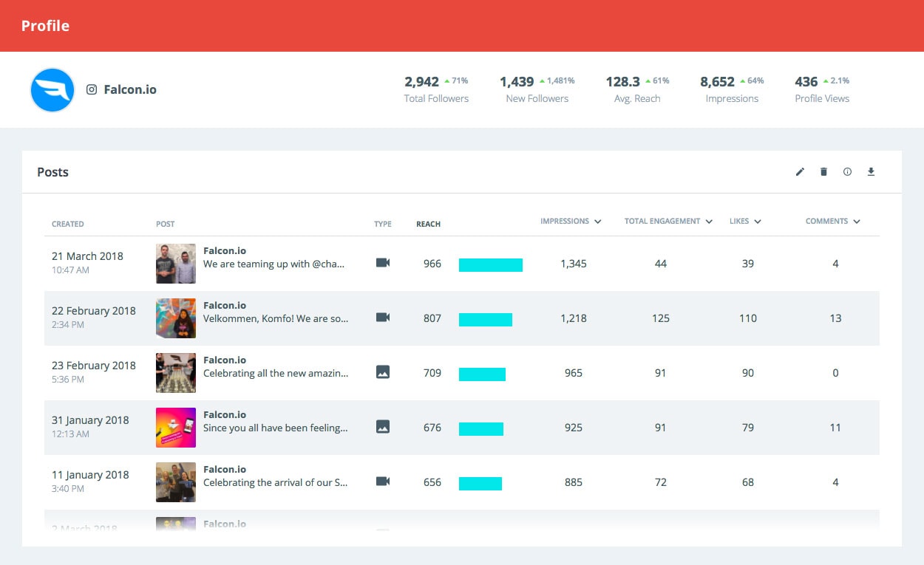Click the Instagram icon beside Falcon.io

coord(92,89)
